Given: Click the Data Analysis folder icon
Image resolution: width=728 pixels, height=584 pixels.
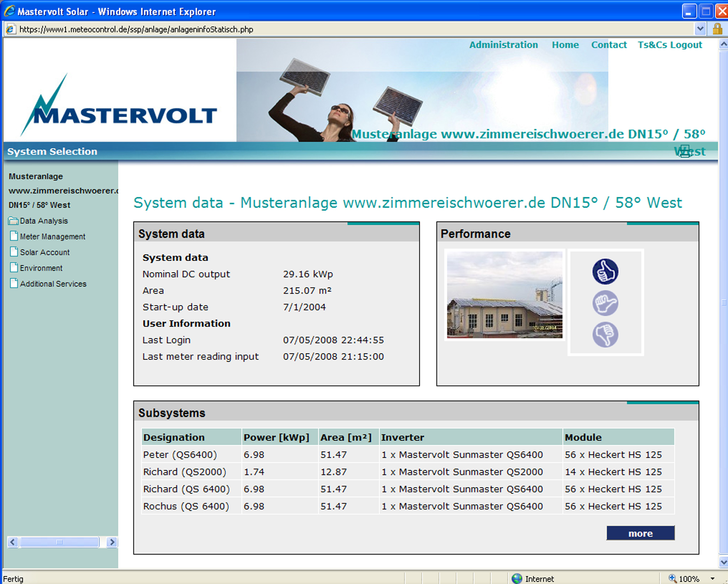Looking at the screenshot, I should (13, 221).
